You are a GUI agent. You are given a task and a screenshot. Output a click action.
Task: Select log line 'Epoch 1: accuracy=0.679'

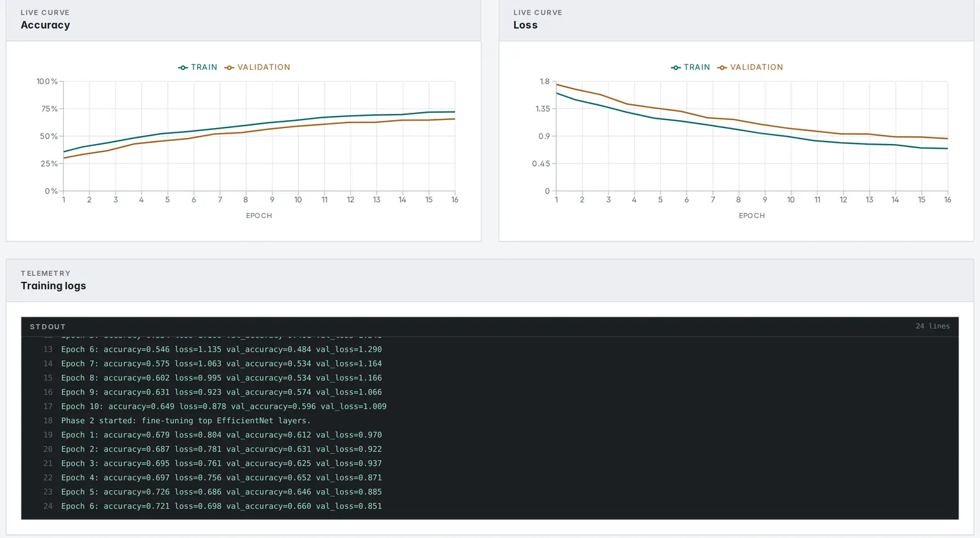tap(221, 435)
